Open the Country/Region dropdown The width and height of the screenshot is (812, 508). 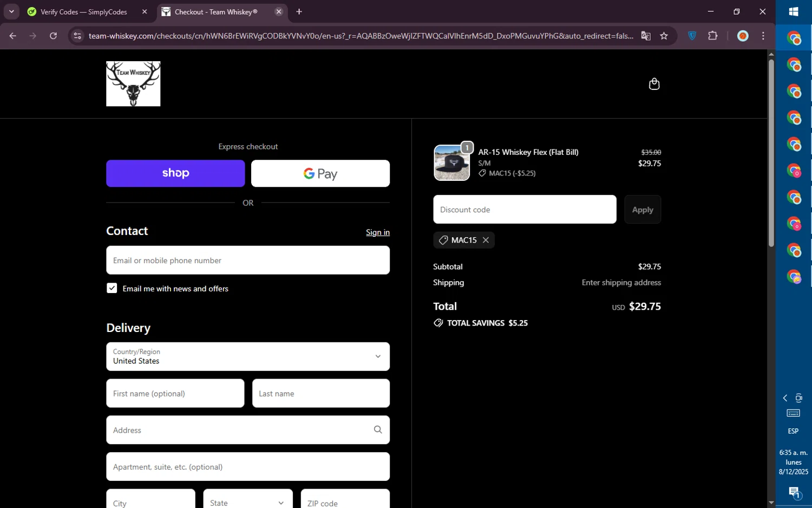248,356
